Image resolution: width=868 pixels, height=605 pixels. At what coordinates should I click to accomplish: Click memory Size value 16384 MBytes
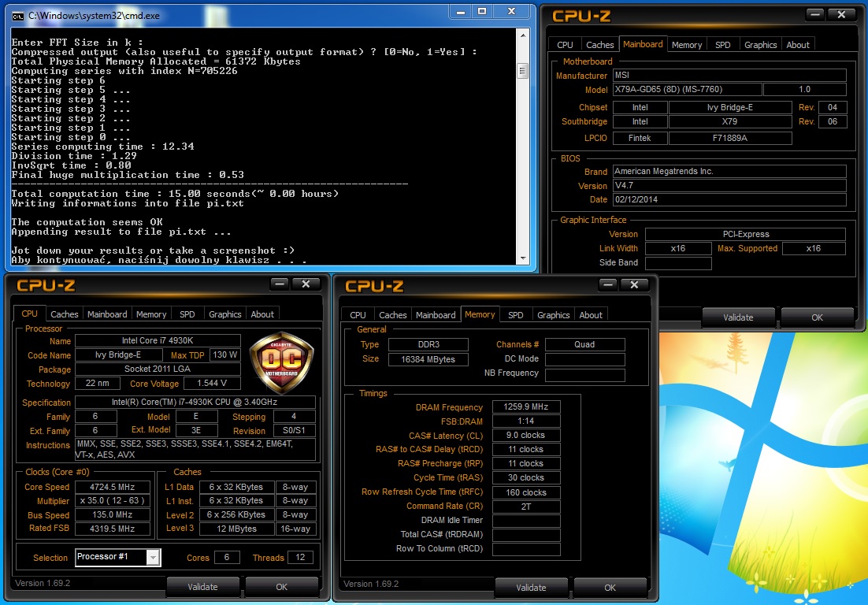tap(428, 359)
